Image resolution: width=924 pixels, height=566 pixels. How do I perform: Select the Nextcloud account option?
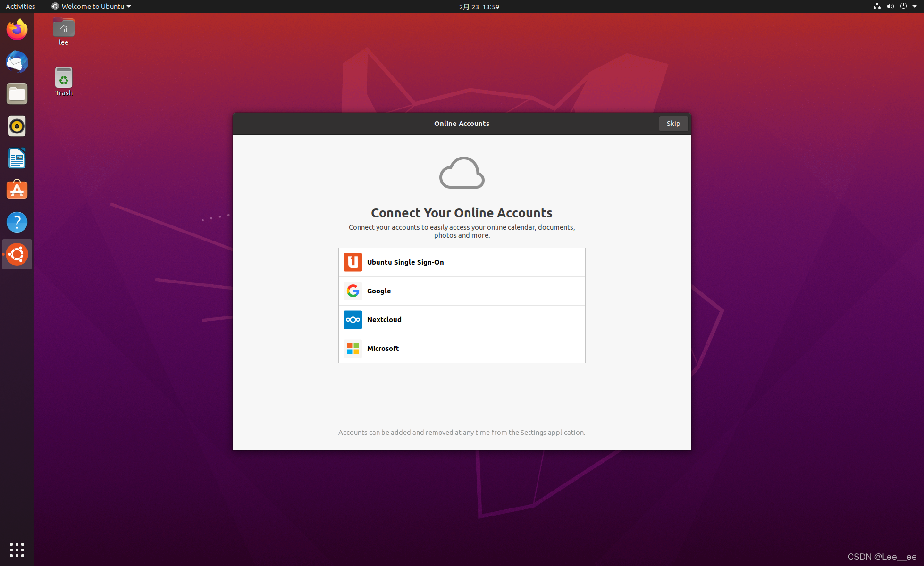[x=462, y=319]
